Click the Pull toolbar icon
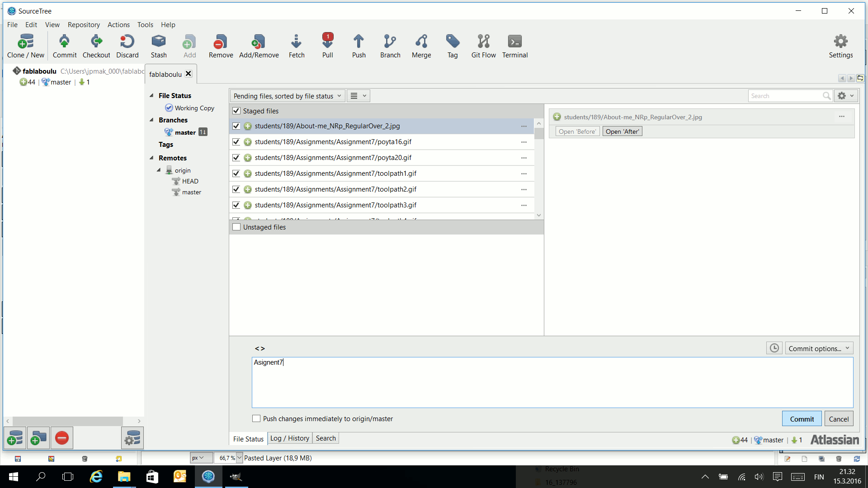The height and width of the screenshot is (488, 868). coord(328,46)
